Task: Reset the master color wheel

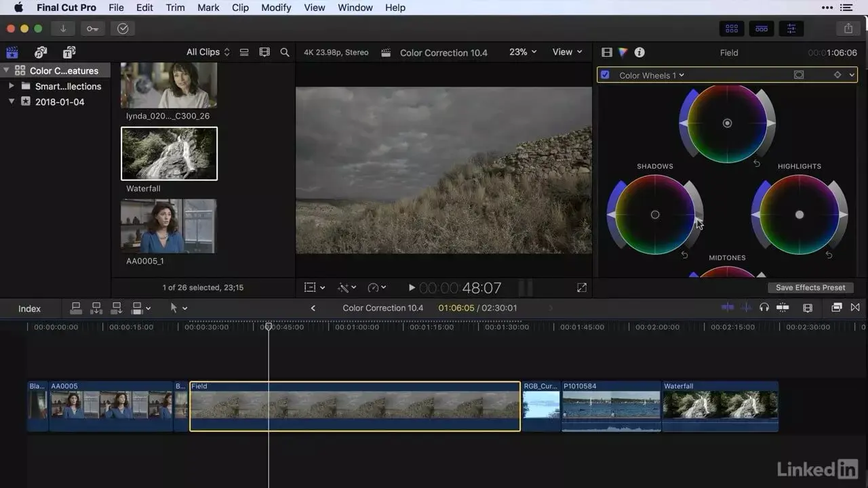Action: (x=757, y=163)
